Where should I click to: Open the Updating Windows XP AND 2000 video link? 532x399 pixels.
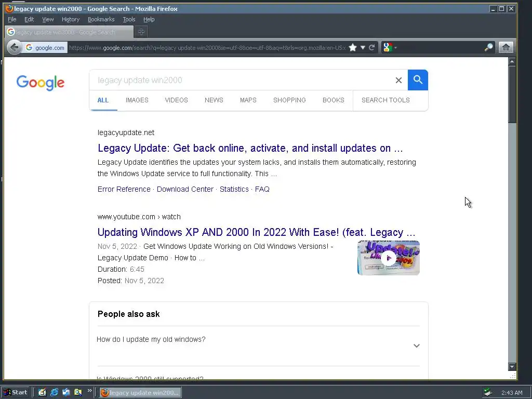pos(256,232)
